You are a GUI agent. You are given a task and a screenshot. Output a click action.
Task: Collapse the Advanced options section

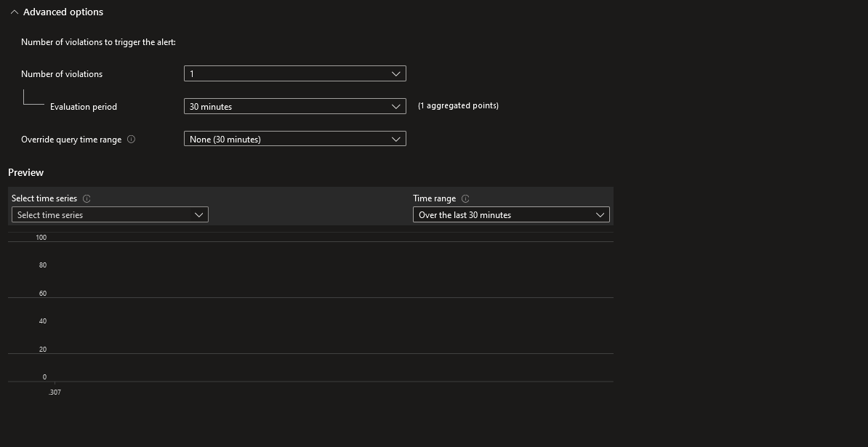(x=15, y=12)
